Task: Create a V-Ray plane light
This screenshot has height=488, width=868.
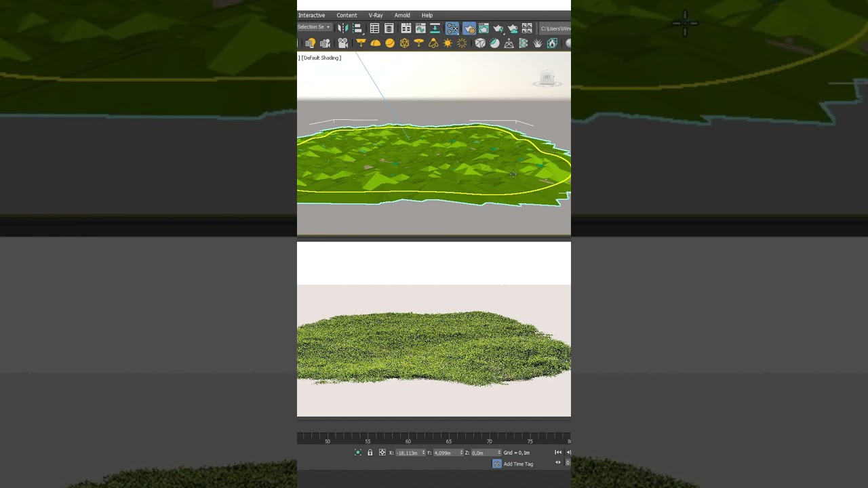Action: click(x=361, y=43)
